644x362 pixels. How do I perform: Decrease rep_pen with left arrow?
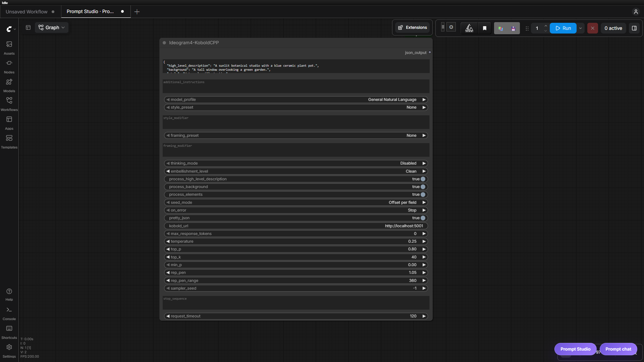pyautogui.click(x=168, y=273)
